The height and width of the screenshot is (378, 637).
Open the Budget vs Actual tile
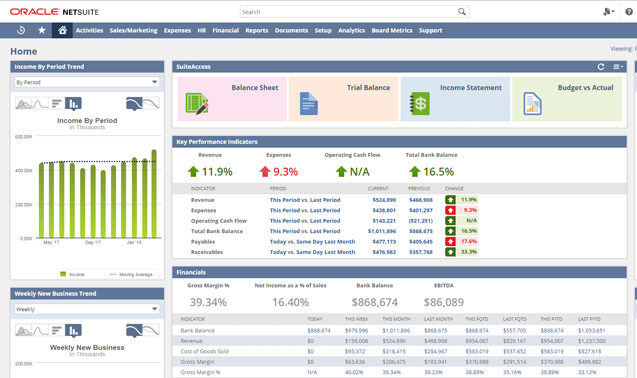[x=567, y=99]
